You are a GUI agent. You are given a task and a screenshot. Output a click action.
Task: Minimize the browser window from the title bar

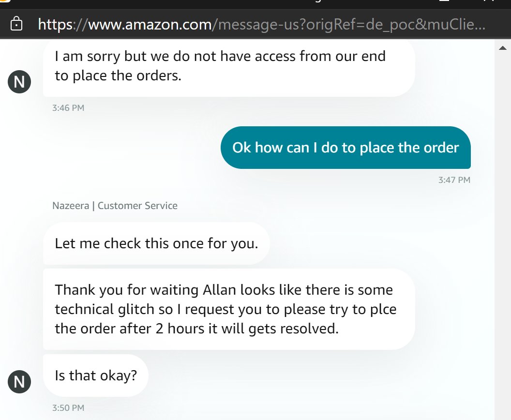click(x=444, y=1)
